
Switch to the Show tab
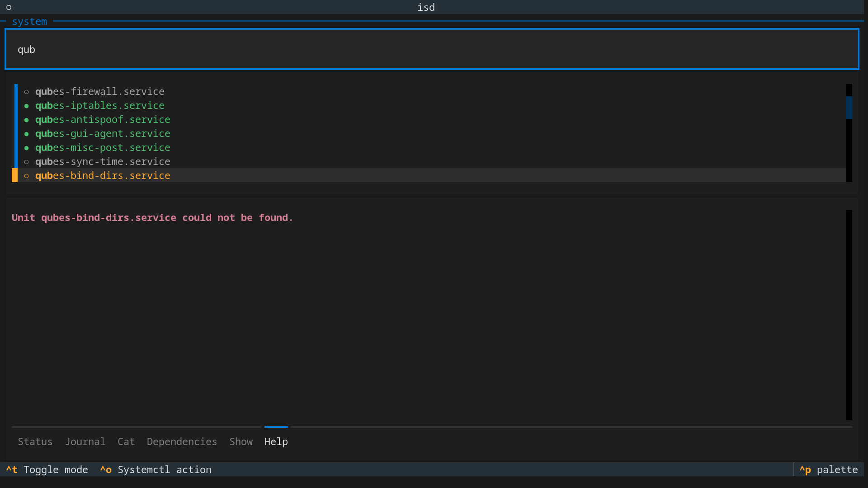point(241,441)
